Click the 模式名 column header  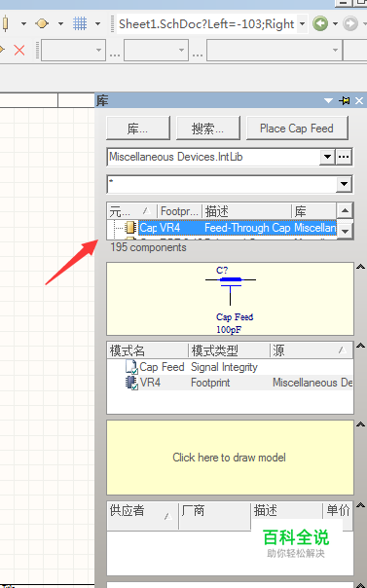tap(147, 350)
